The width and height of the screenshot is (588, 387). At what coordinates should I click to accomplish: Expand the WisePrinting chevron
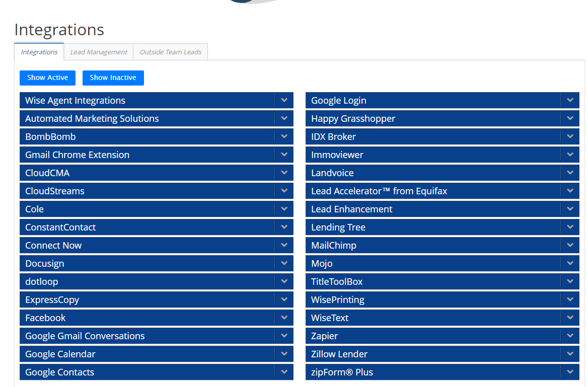point(570,299)
